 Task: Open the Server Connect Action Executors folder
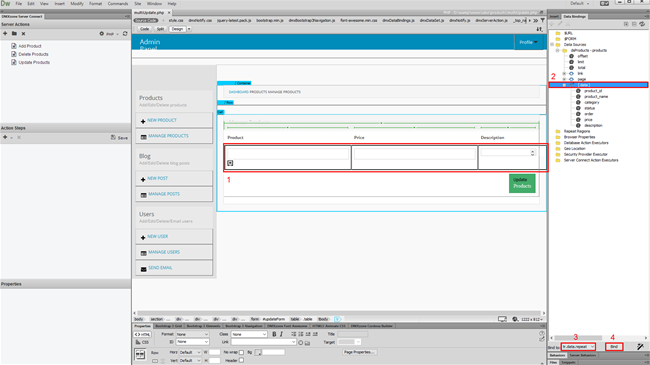pyautogui.click(x=591, y=160)
